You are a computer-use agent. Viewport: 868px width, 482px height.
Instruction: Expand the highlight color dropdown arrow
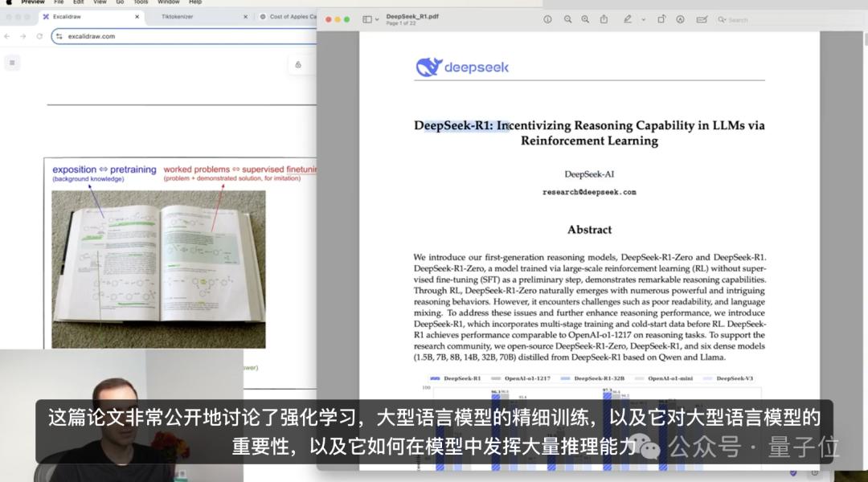pos(643,19)
